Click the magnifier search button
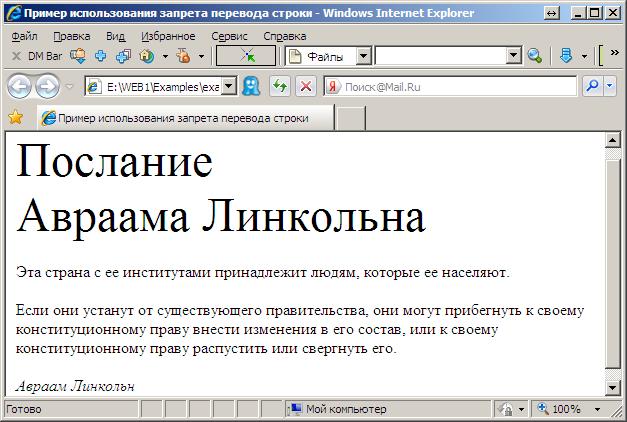The width and height of the screenshot is (627, 422). click(593, 86)
